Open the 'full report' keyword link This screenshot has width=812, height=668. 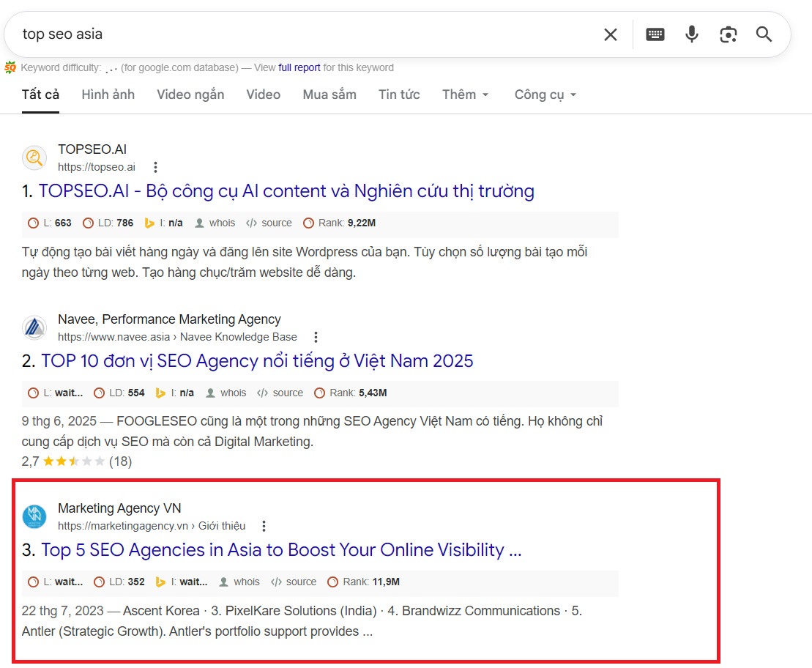[299, 67]
